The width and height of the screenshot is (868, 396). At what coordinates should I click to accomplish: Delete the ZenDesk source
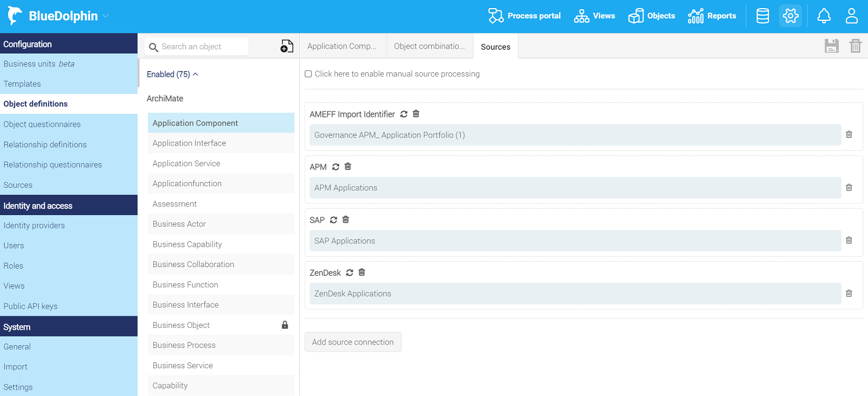point(362,272)
